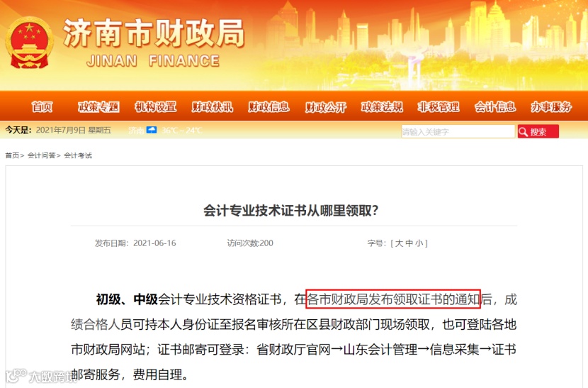Set font size to 大
This screenshot has width=588, height=388.
click(x=399, y=243)
